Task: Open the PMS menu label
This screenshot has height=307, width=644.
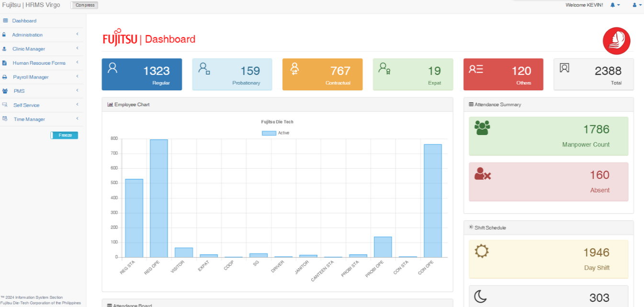Action: click(19, 91)
